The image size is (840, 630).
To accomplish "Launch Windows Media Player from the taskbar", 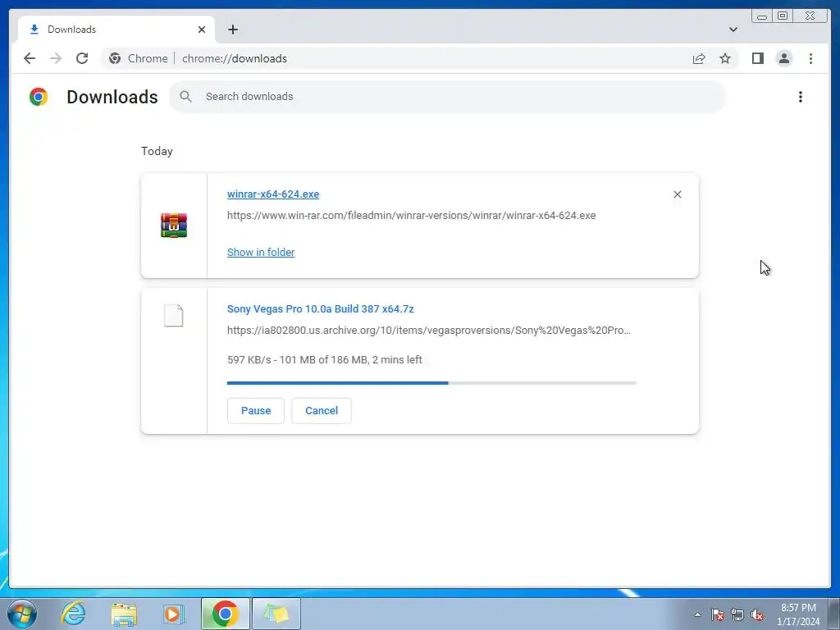I will (173, 614).
